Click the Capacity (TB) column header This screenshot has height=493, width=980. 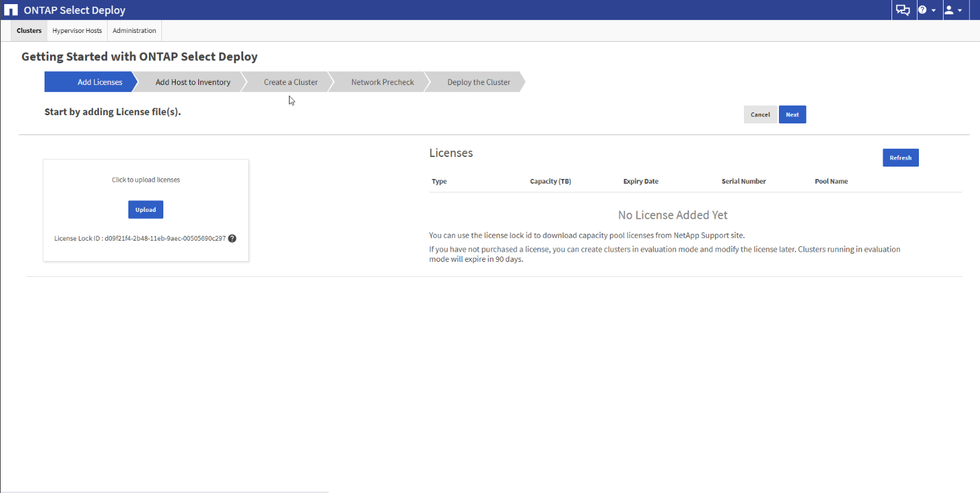[550, 182]
